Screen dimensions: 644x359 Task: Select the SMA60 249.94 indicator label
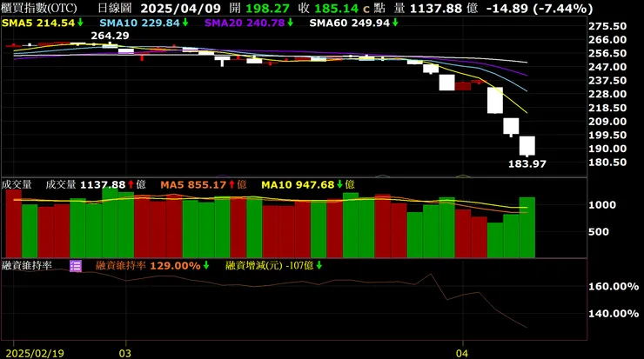pyautogui.click(x=353, y=23)
